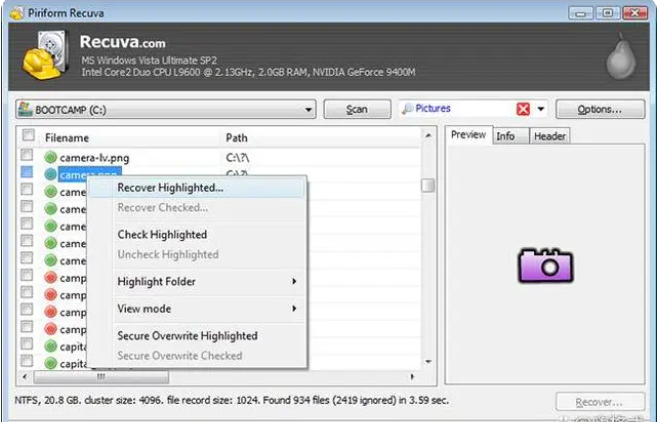Screen dimensions: 658x422
Task: Click the Recuva.com heading text
Action: coord(123,42)
